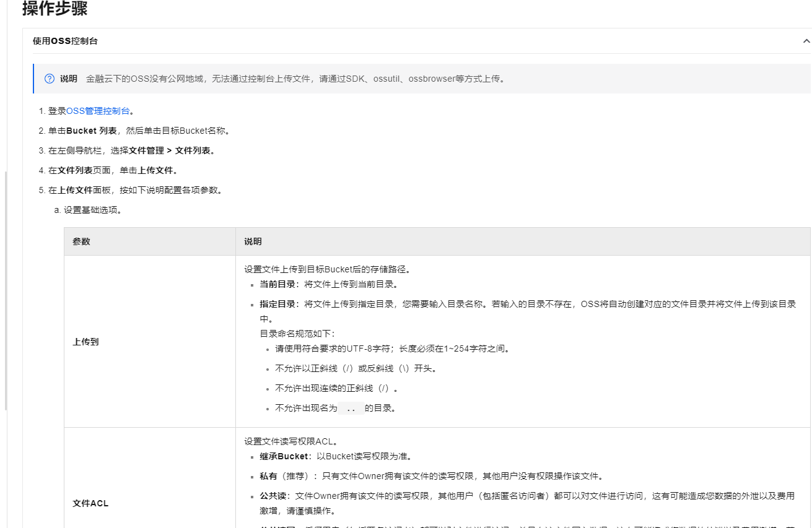Click step 3 text 文件管理 > 文件列表
Image resolution: width=812 pixels, height=528 pixels.
pyautogui.click(x=171, y=150)
